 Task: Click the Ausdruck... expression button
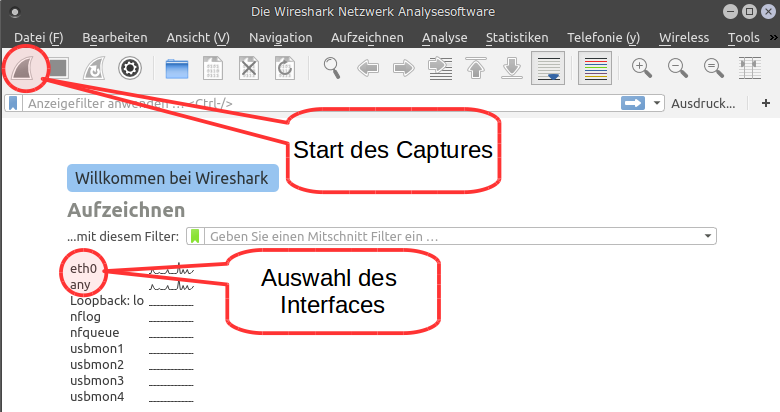(708, 103)
